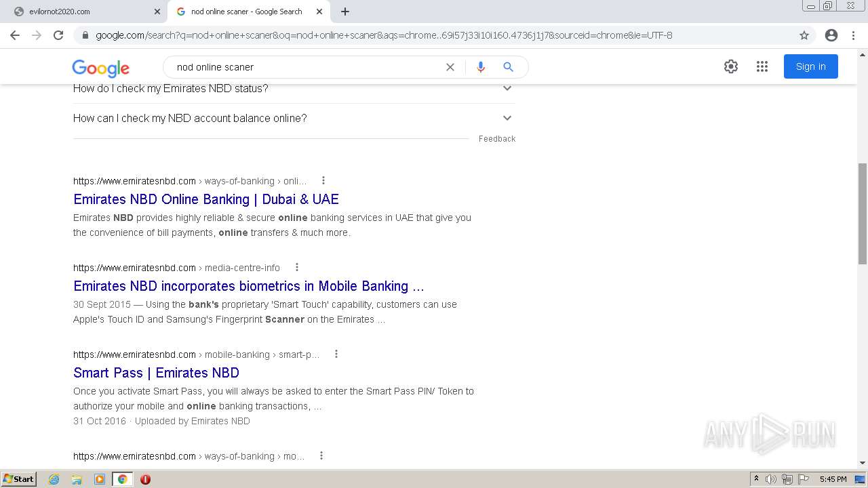Focus the Google search input
The image size is (868, 488).
tap(305, 67)
